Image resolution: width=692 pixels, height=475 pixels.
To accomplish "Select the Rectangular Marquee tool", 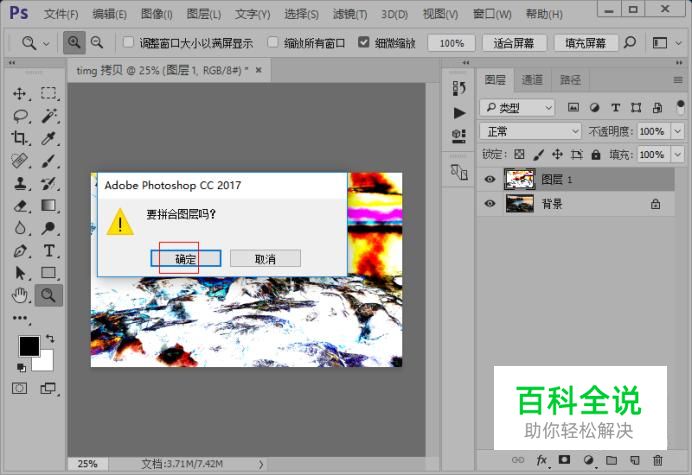I will (49, 94).
